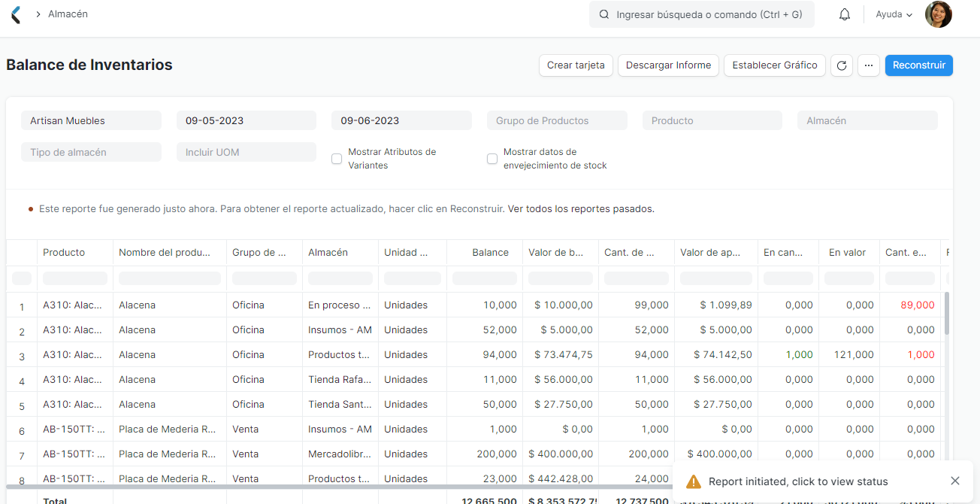Focus the search or command bar
The height and width of the screenshot is (504, 980).
(702, 14)
